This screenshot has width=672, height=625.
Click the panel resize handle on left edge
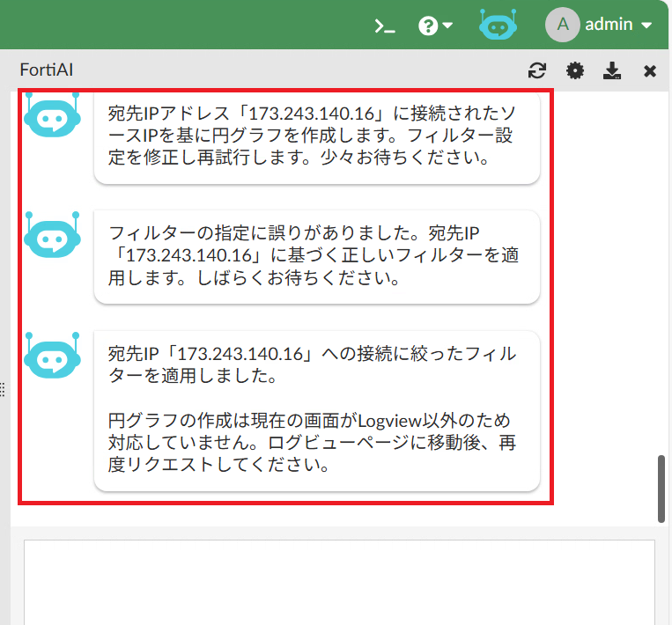click(x=4, y=389)
